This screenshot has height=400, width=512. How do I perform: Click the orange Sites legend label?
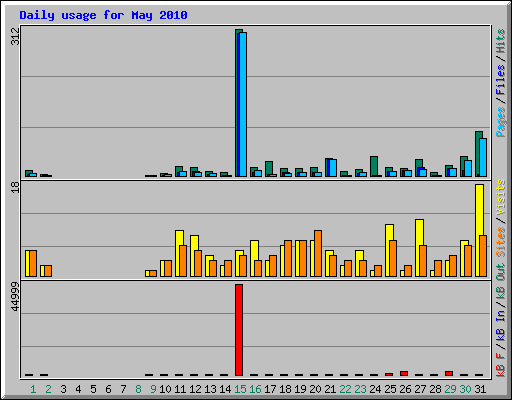(x=501, y=242)
